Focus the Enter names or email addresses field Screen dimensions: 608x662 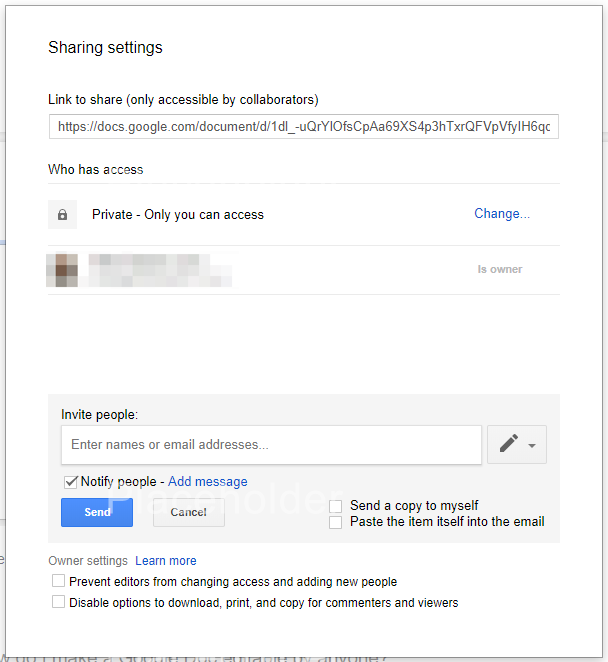(x=271, y=445)
